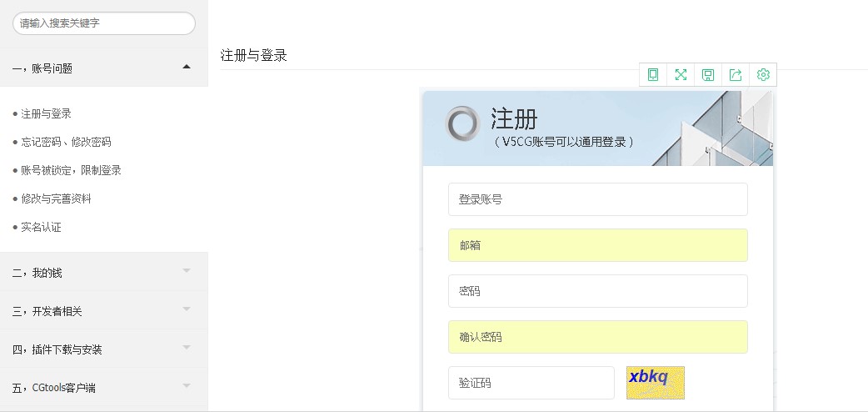Open the 忘记密码、修改密码 help topic
868x412 pixels.
click(66, 142)
